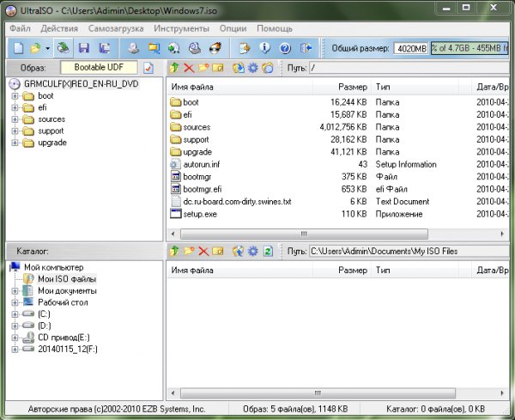Click the image properties icon next to Bootable UDF
The height and width of the screenshot is (420, 515).
click(x=148, y=68)
